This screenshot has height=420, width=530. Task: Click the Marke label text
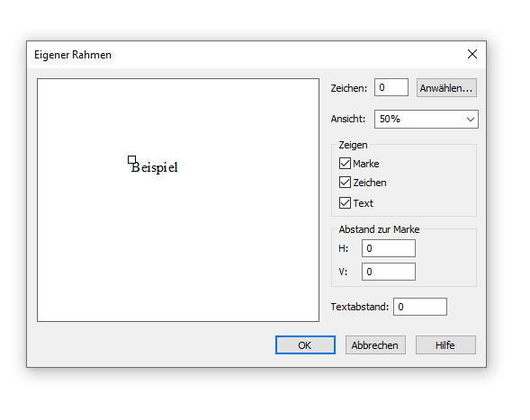coord(365,164)
